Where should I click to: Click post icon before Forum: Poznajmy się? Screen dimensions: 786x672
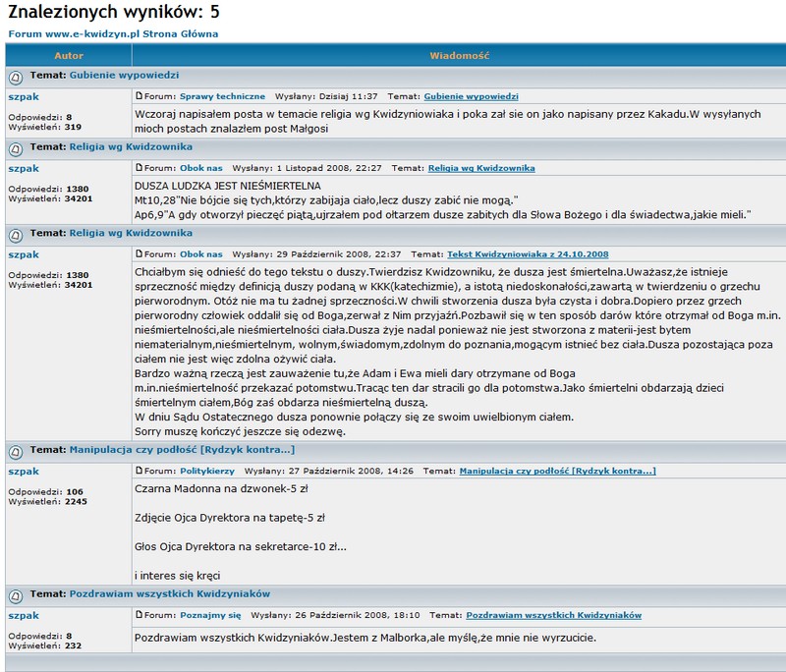coord(139,616)
